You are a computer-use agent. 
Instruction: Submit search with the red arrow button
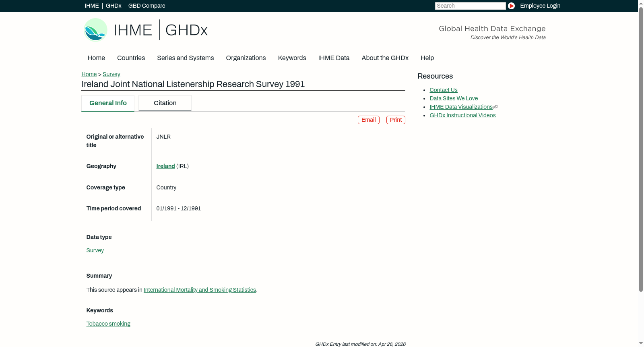click(x=511, y=6)
